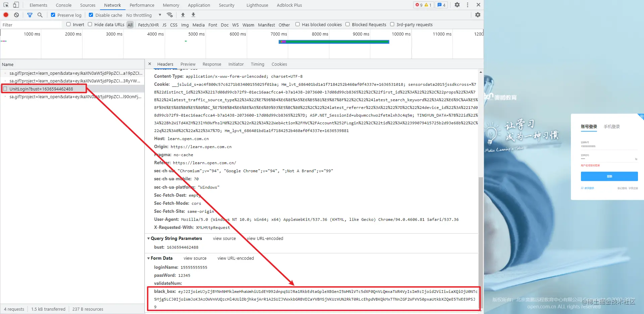Collapse the Form Data section

[149, 258]
